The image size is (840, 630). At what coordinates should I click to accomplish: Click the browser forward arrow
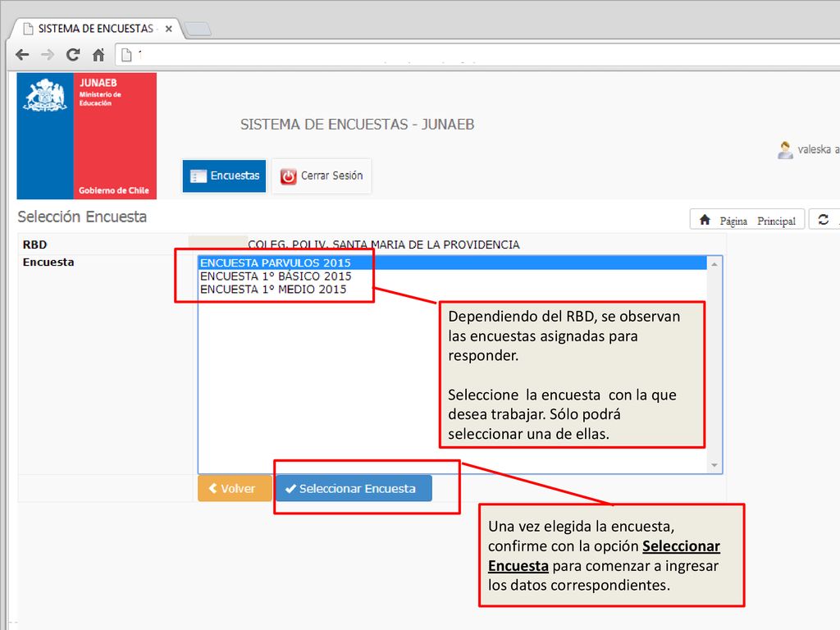(48, 55)
